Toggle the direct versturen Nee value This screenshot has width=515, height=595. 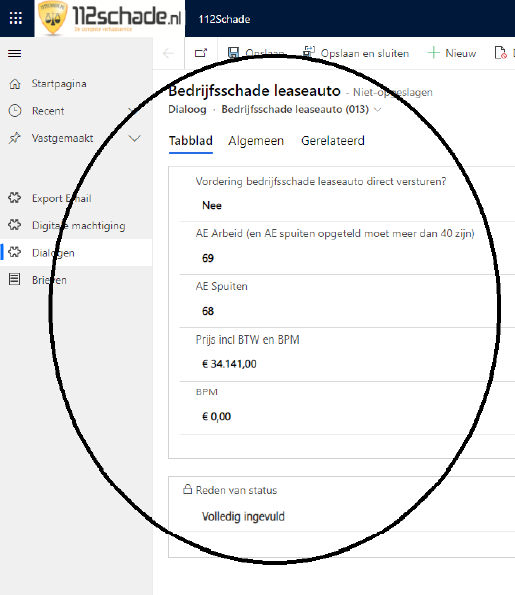coord(212,206)
